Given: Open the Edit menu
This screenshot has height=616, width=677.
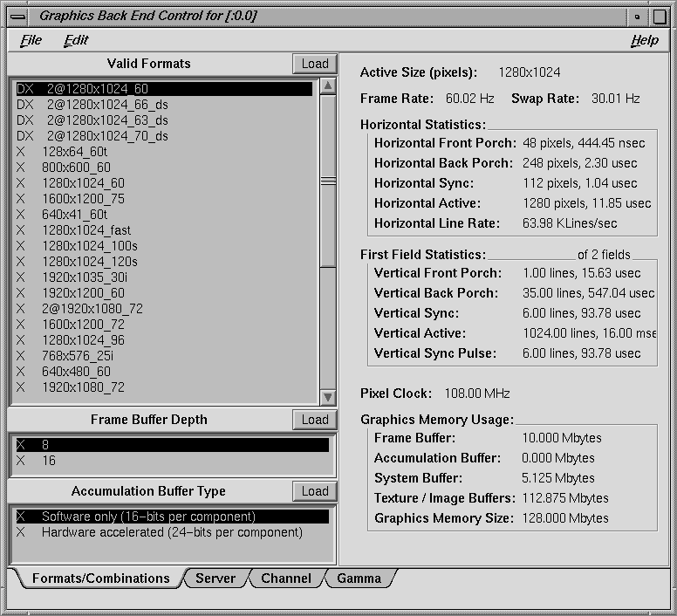Looking at the screenshot, I should tap(76, 40).
